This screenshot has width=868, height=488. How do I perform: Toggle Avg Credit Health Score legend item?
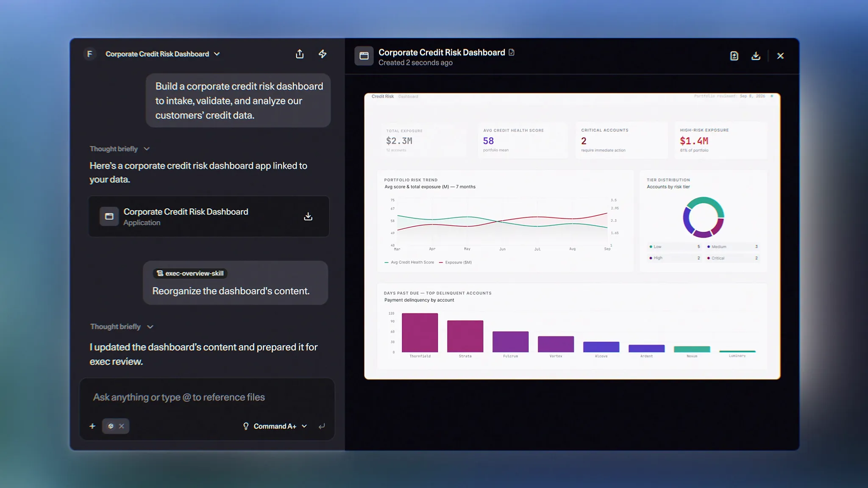tap(409, 262)
